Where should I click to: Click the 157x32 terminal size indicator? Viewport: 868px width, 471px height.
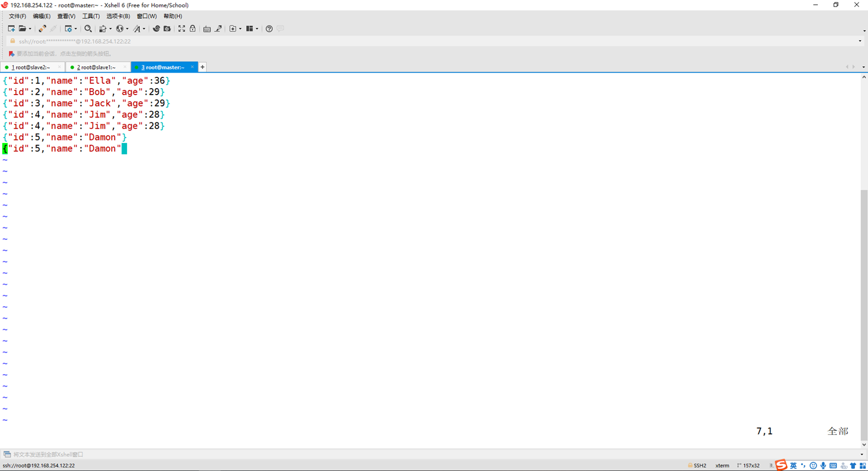click(x=748, y=466)
